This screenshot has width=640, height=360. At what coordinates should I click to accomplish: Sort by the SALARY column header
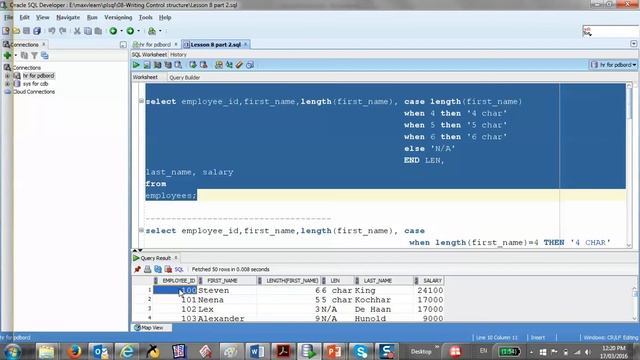point(429,281)
